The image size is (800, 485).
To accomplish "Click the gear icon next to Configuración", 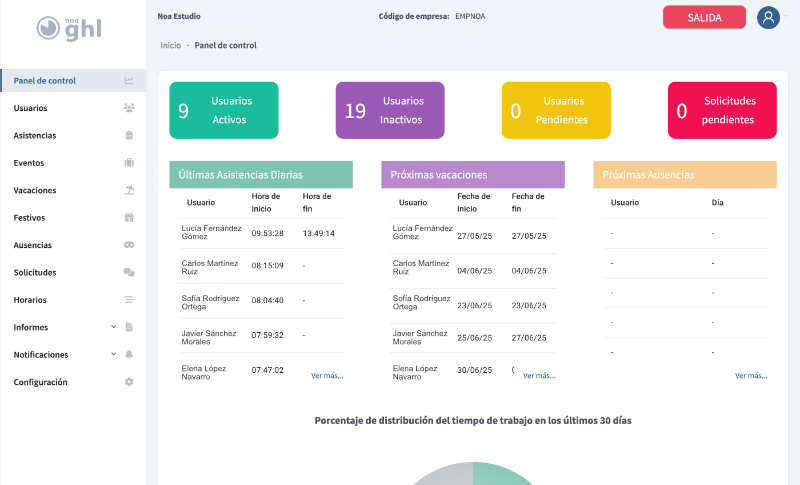I will (129, 382).
